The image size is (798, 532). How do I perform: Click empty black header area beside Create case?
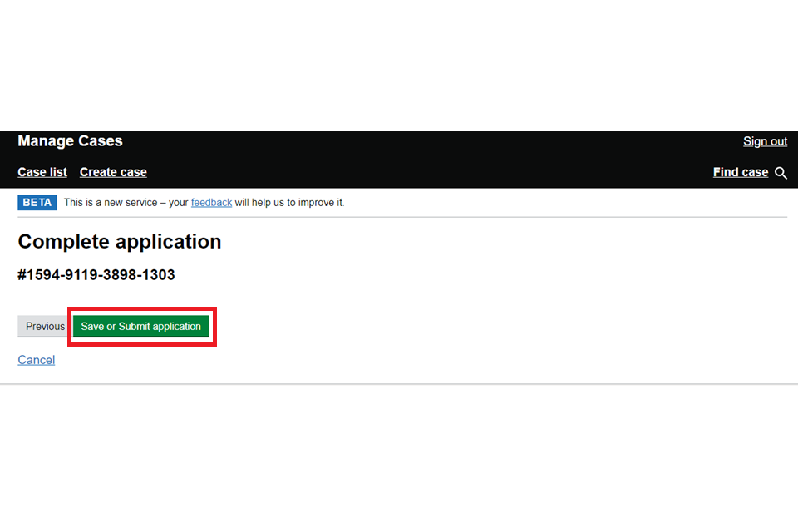[416, 172]
